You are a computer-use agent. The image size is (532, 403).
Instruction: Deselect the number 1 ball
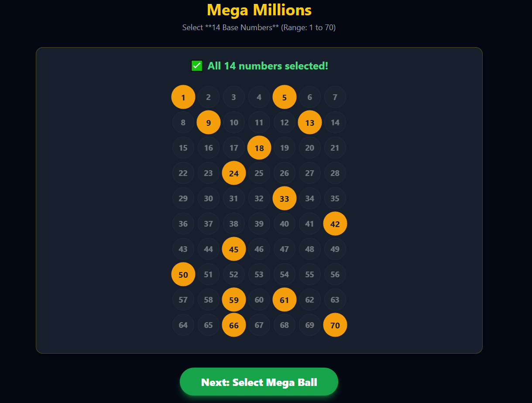pyautogui.click(x=183, y=97)
